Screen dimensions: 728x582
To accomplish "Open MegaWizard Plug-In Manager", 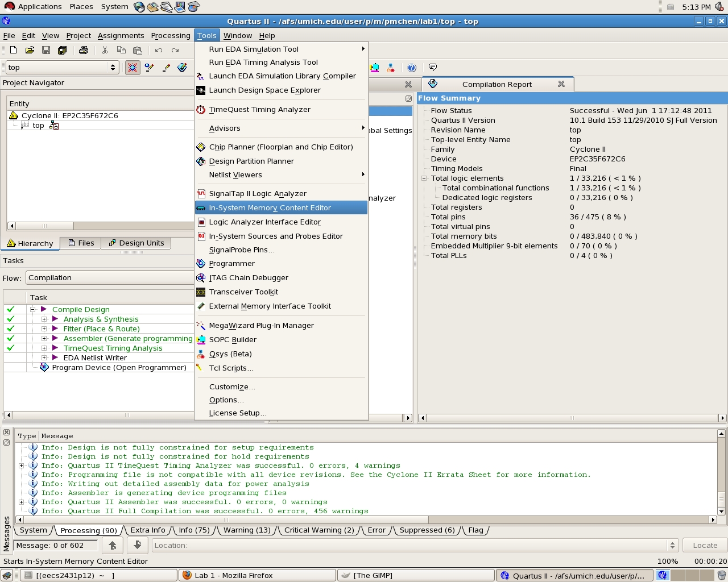I will (x=281, y=326).
